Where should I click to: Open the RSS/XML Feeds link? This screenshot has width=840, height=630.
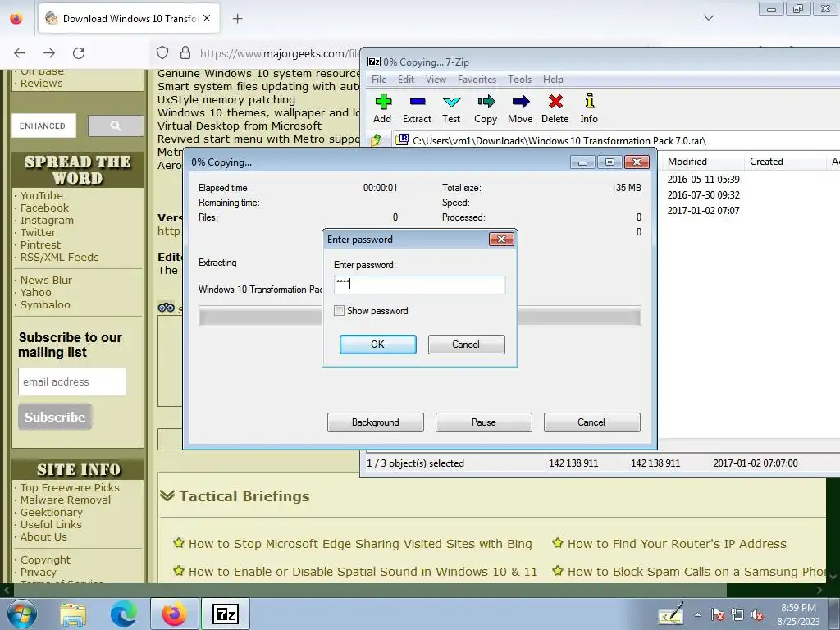(59, 257)
